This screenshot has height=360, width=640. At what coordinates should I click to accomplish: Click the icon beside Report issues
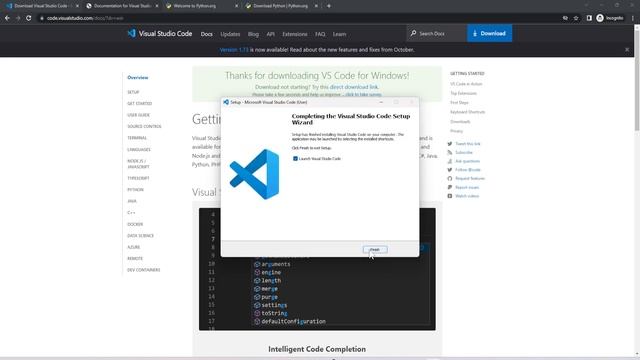(x=450, y=187)
